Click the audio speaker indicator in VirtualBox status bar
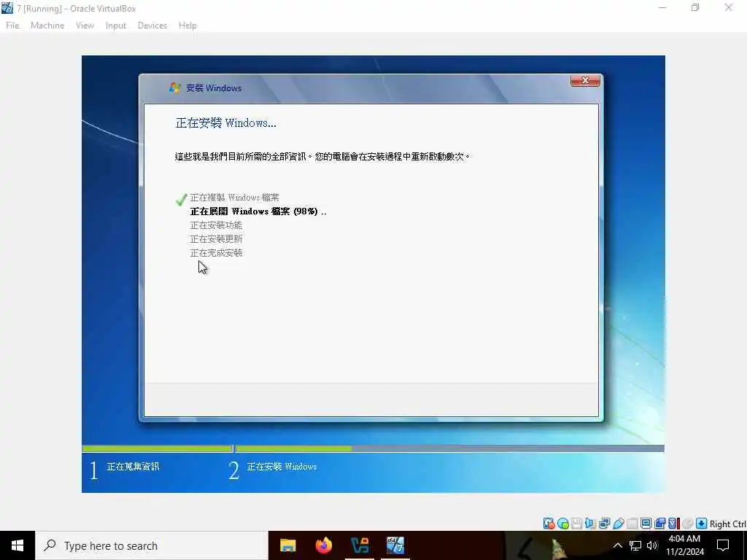747x560 pixels. click(x=590, y=524)
